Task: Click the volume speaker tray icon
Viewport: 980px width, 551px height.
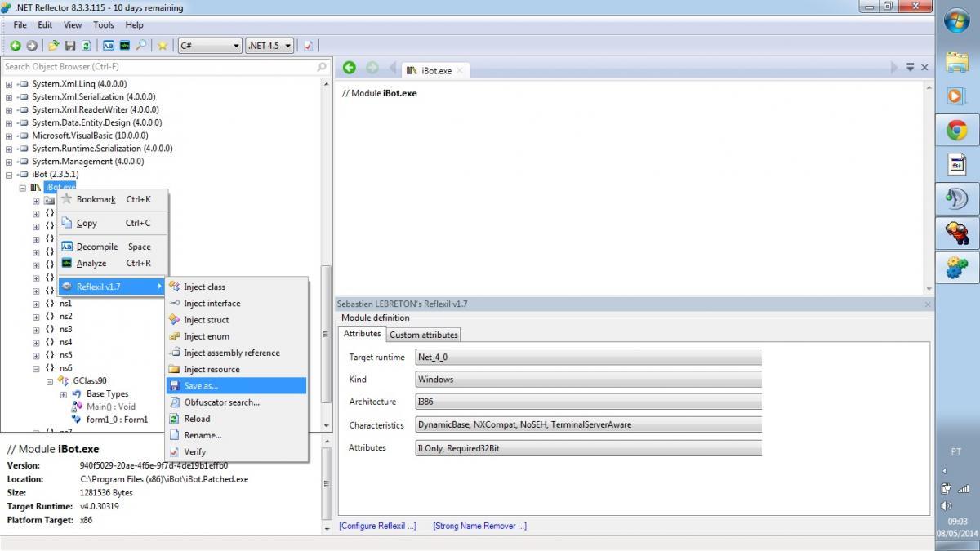Action: (947, 505)
